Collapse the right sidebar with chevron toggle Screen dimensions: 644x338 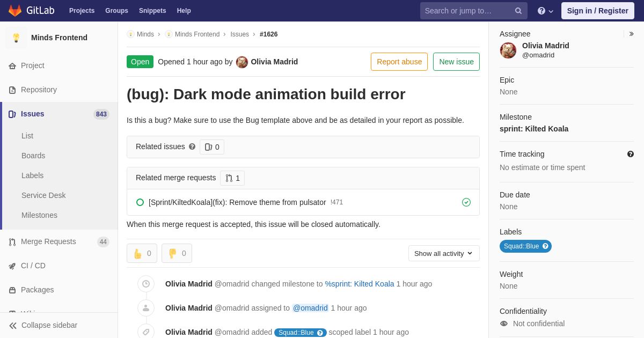coord(631,34)
